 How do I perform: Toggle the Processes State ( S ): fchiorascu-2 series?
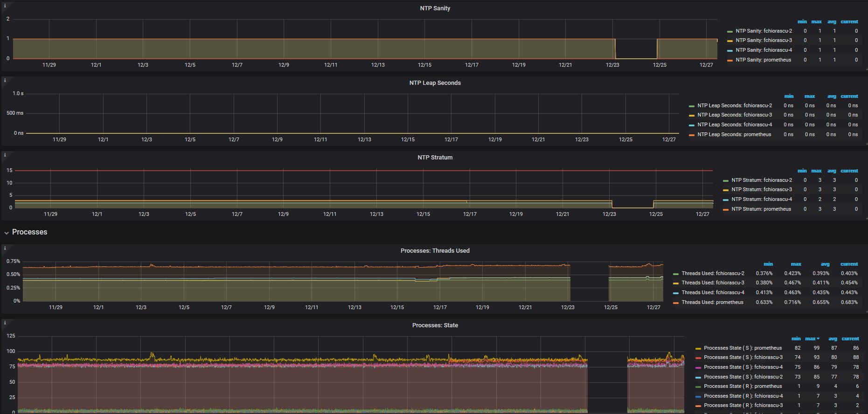click(x=743, y=377)
